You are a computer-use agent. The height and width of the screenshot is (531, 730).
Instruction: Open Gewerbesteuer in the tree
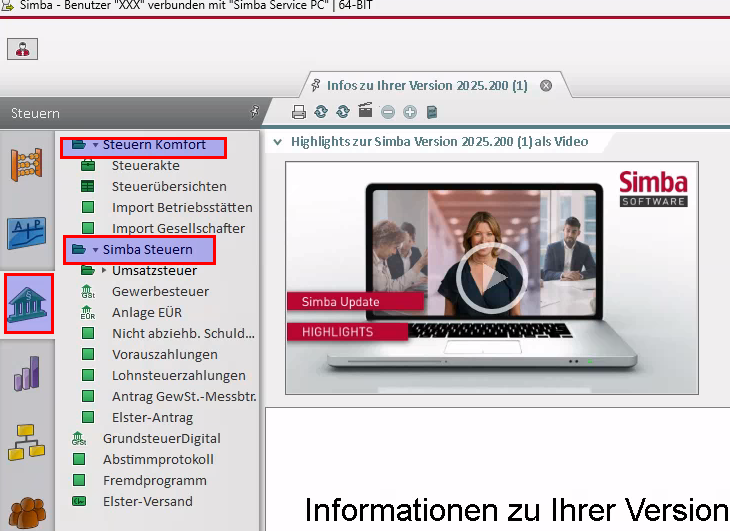pos(160,292)
